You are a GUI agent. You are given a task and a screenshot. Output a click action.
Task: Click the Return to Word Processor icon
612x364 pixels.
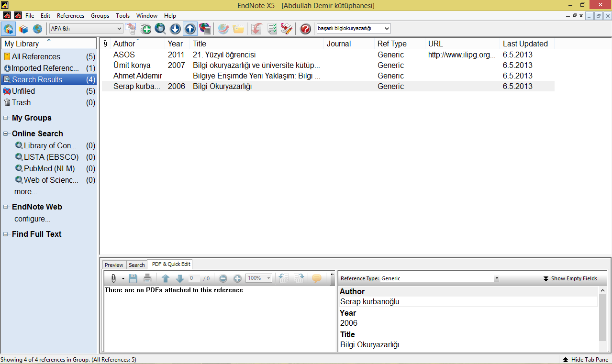point(287,29)
